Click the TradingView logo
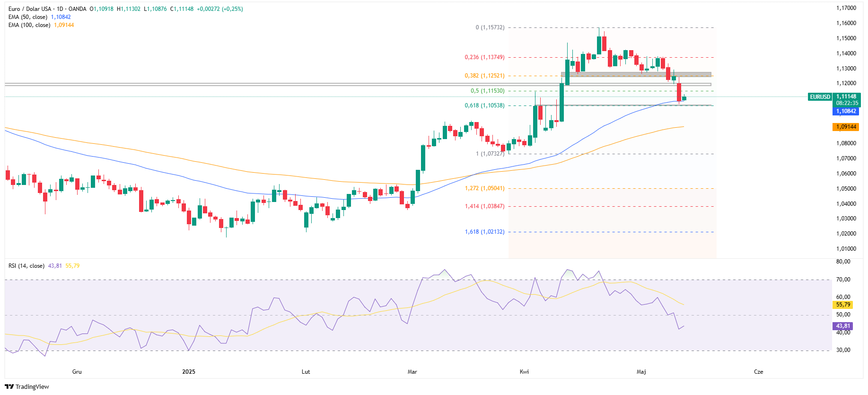Screen dimensions: 868x395 click(x=26, y=386)
